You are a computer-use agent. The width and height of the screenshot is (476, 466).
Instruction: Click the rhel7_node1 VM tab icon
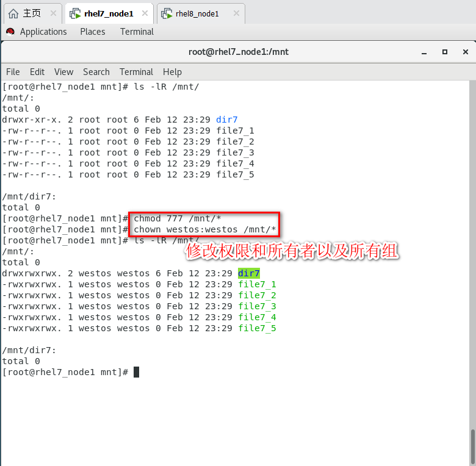click(x=75, y=13)
